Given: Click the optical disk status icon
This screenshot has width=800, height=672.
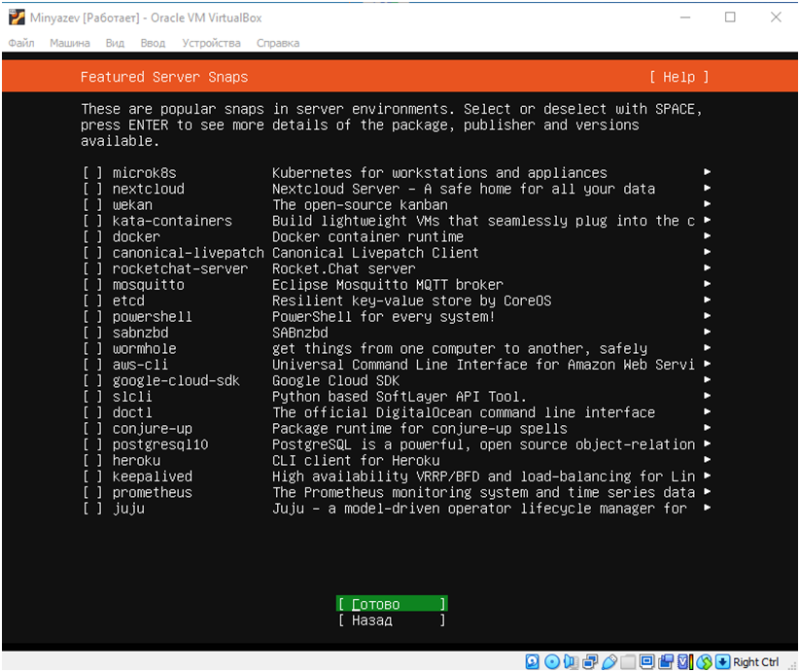Looking at the screenshot, I should click(551, 662).
